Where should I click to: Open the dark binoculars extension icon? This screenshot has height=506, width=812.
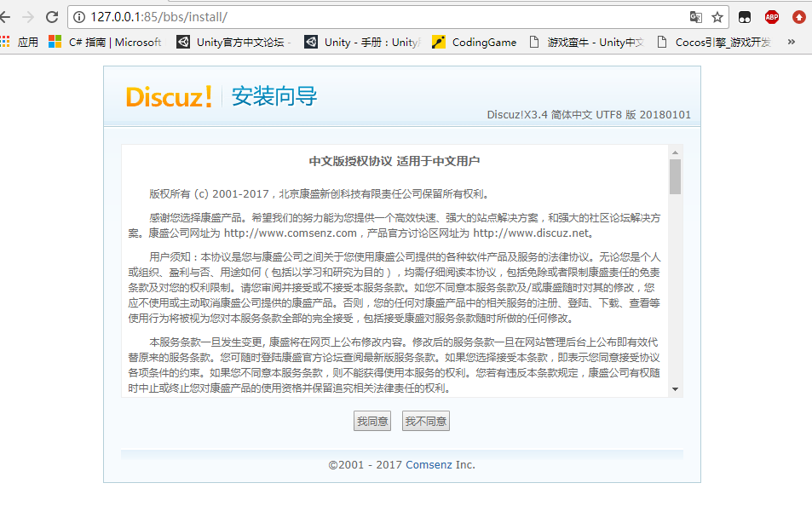coord(744,15)
